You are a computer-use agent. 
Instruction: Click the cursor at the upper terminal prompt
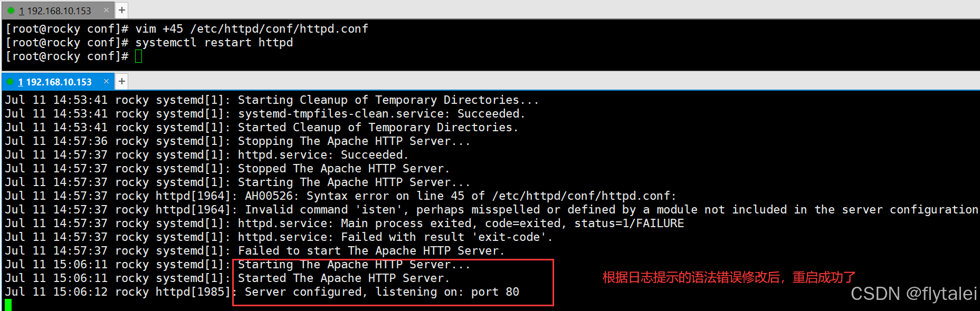[x=139, y=56]
